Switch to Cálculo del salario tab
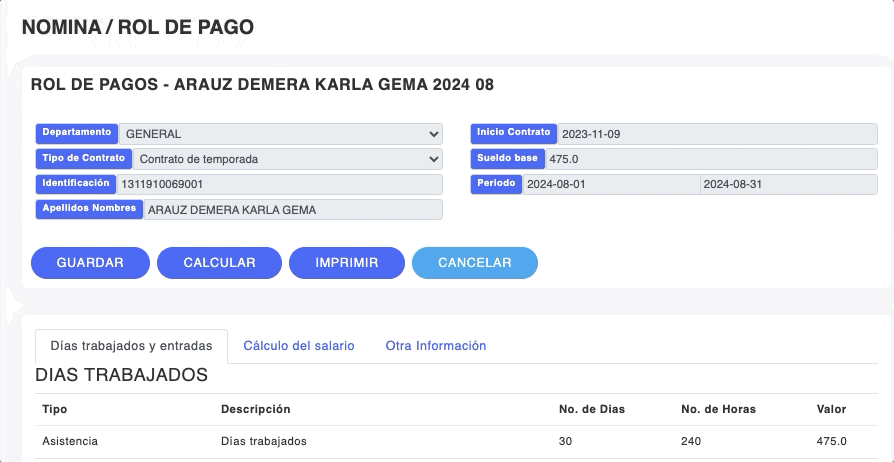The height and width of the screenshot is (462, 894). tap(298, 346)
